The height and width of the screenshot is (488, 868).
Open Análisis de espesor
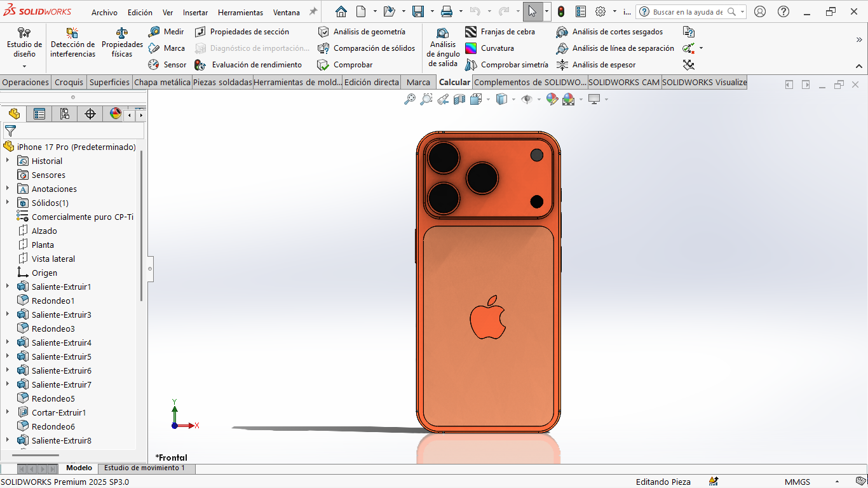(596, 65)
